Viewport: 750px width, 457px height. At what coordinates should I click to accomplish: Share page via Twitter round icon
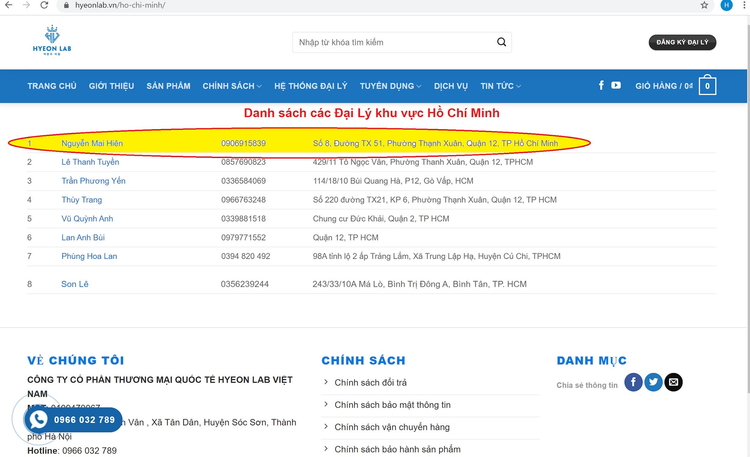click(653, 382)
